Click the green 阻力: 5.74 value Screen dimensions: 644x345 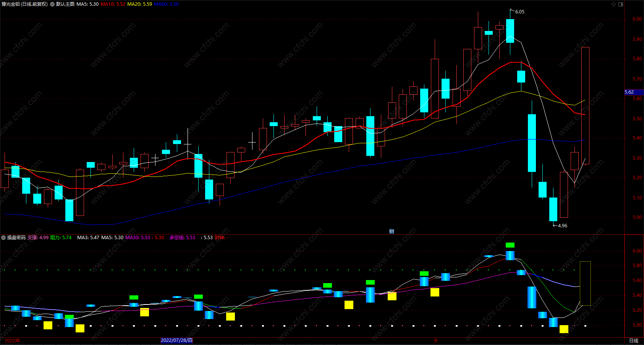click(61, 238)
